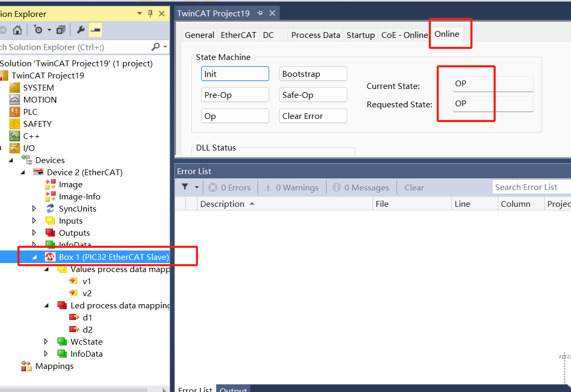Request Init state button

235,74
